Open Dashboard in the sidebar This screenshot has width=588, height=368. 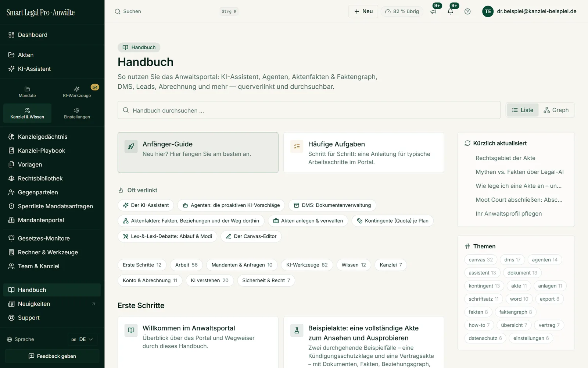click(x=52, y=35)
